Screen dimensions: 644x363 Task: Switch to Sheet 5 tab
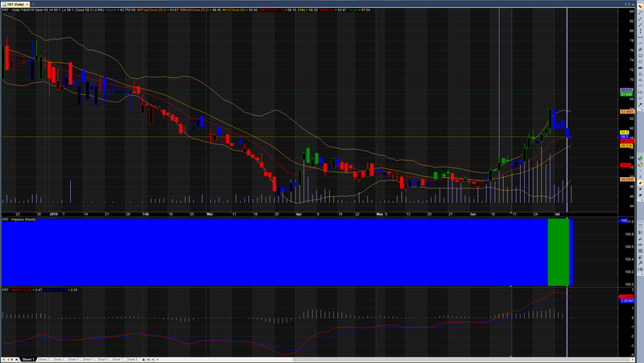pos(88,359)
